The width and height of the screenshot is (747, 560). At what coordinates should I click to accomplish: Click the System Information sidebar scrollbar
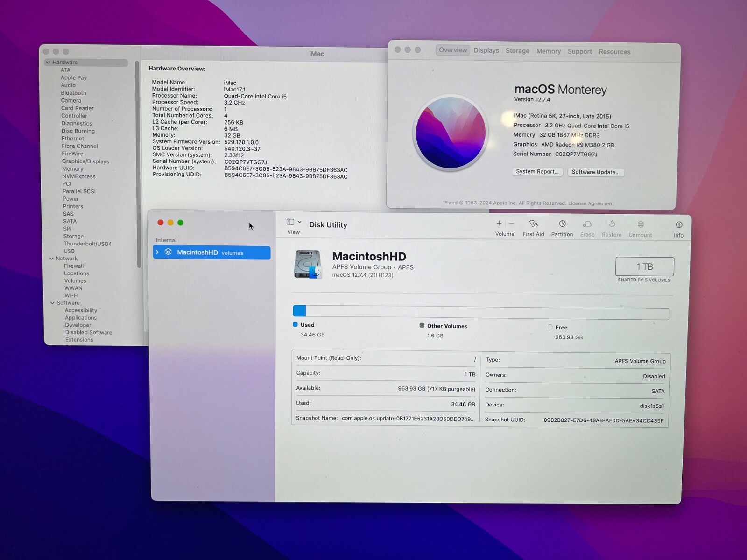[x=138, y=164]
